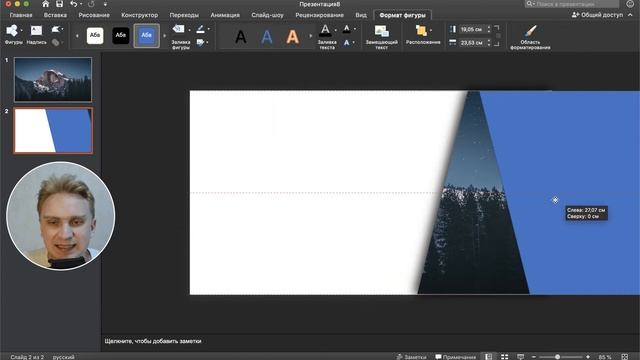Click the width stepper arrows
The width and height of the screenshot is (640, 360).
pyautogui.click(x=489, y=42)
